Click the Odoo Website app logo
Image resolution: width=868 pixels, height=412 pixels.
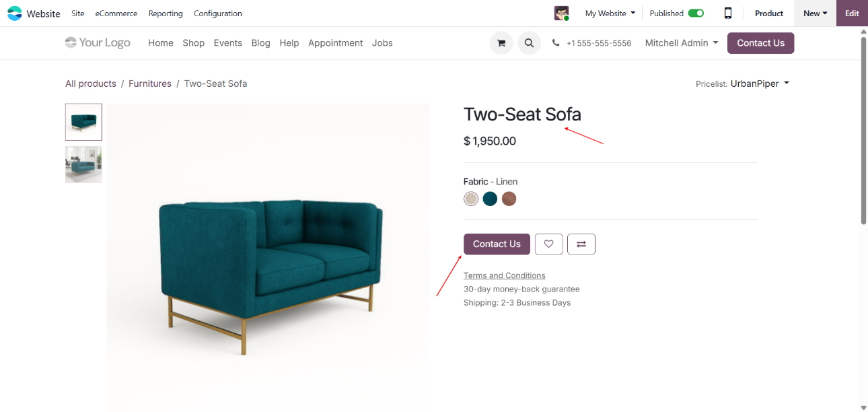pos(15,13)
